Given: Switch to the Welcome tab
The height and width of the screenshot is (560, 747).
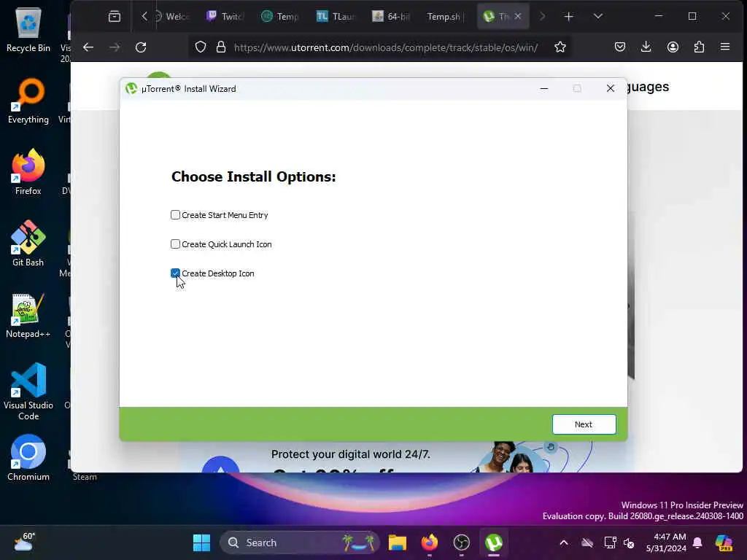Looking at the screenshot, I should 175,17.
